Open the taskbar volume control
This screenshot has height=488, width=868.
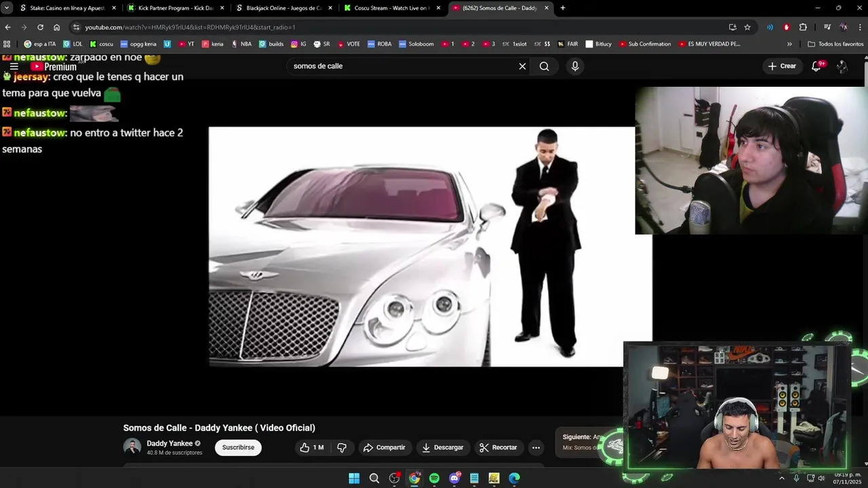[821, 479]
